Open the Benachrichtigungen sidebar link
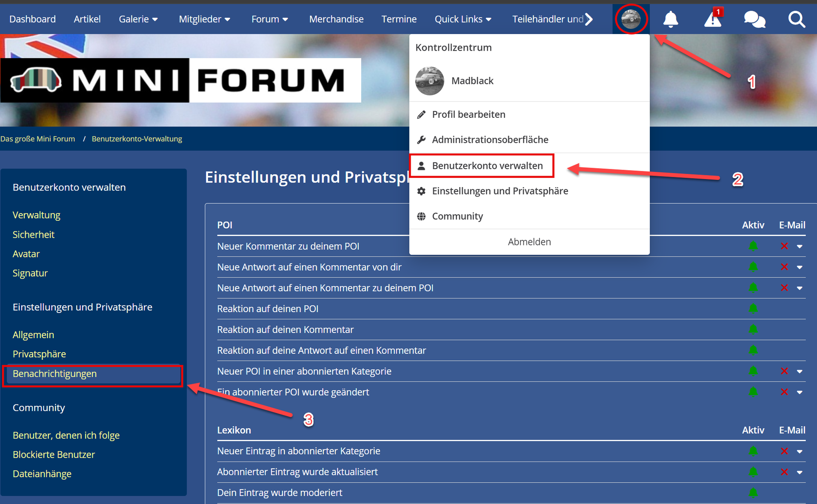This screenshot has width=817, height=504. [54, 374]
